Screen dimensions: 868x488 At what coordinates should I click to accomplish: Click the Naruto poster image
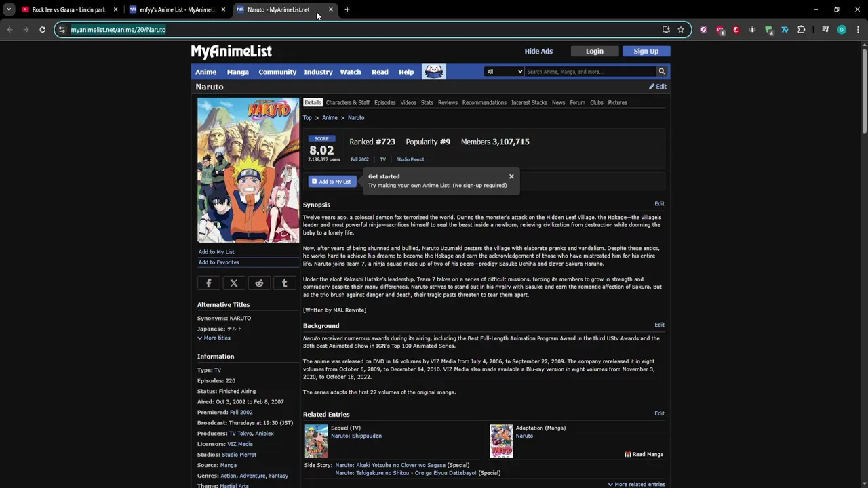tap(248, 170)
